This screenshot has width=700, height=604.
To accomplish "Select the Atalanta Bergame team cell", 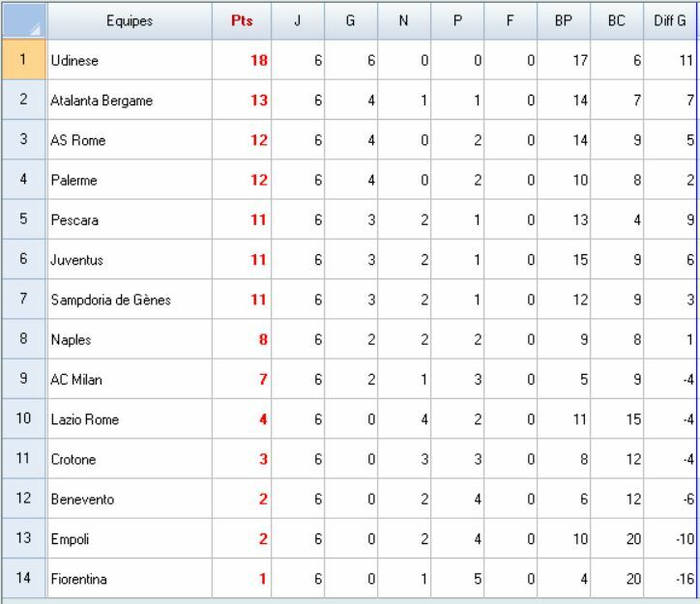I will click(129, 101).
